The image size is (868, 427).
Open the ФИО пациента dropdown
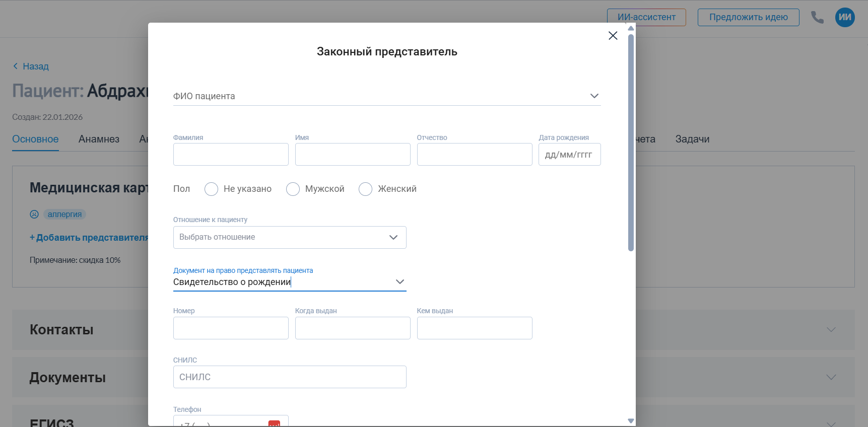pyautogui.click(x=387, y=96)
